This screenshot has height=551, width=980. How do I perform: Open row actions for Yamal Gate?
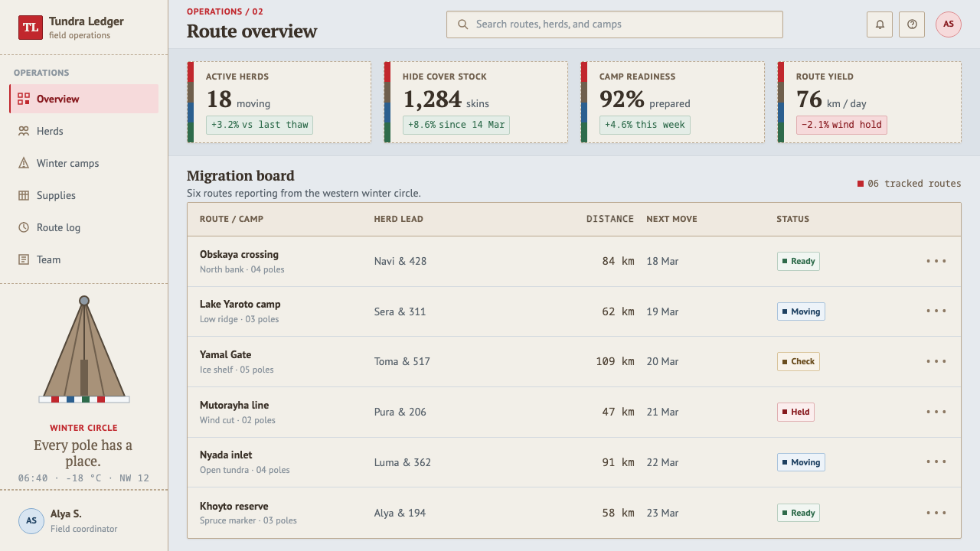[x=936, y=361]
